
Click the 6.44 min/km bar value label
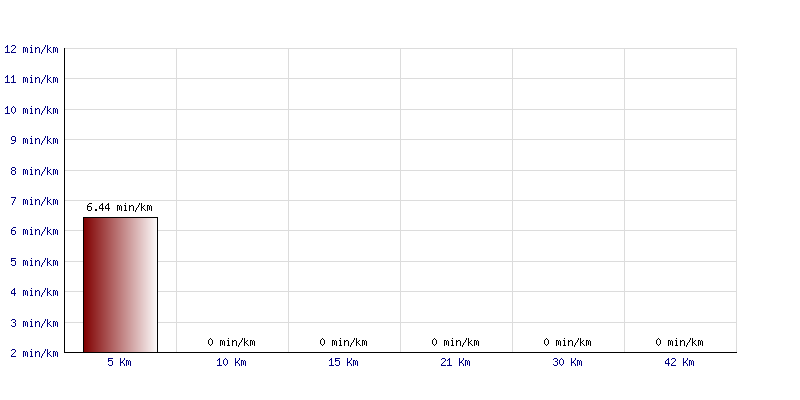[x=119, y=208]
